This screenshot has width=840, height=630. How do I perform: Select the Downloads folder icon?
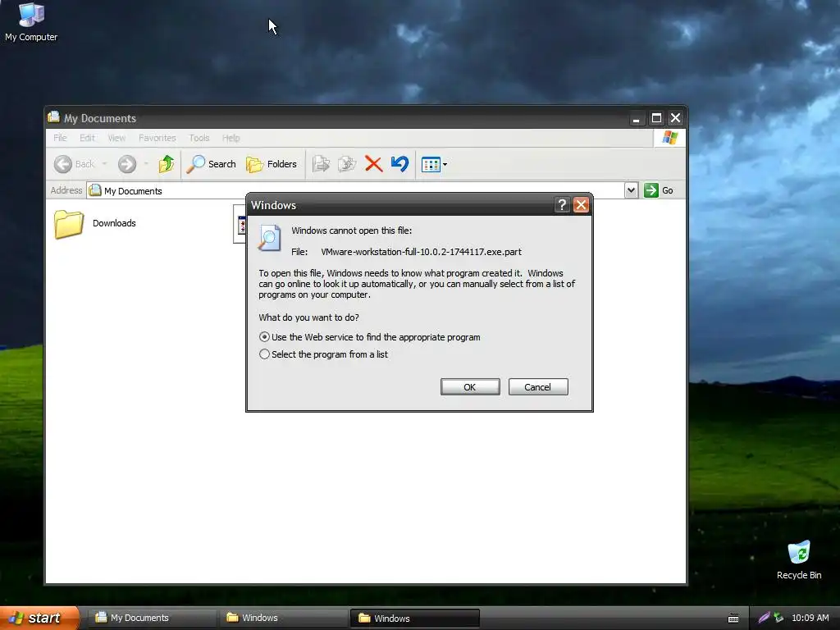pyautogui.click(x=69, y=224)
